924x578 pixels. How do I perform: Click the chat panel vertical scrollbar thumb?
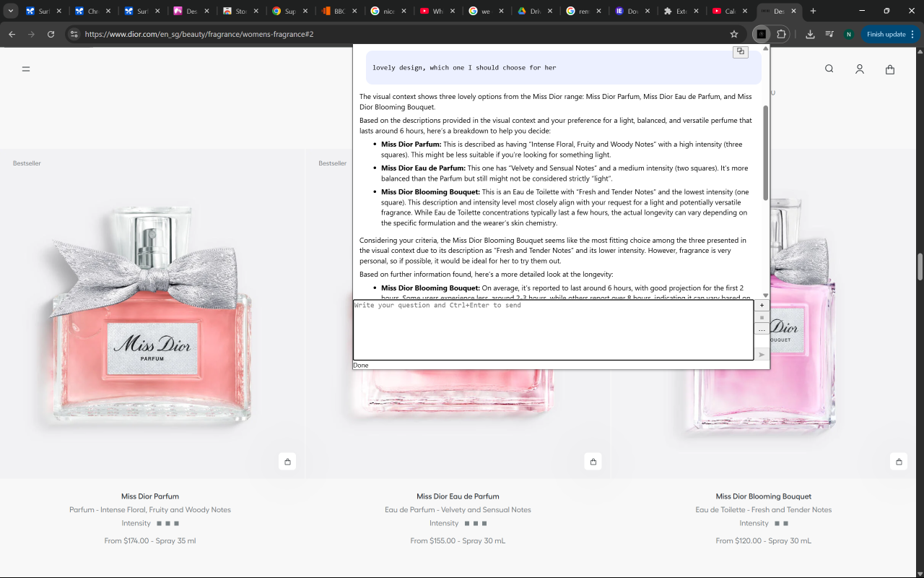pos(766,152)
